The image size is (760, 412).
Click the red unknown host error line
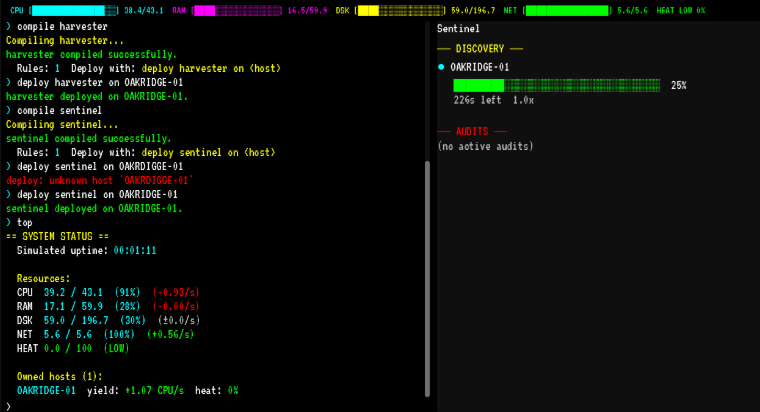(99, 180)
